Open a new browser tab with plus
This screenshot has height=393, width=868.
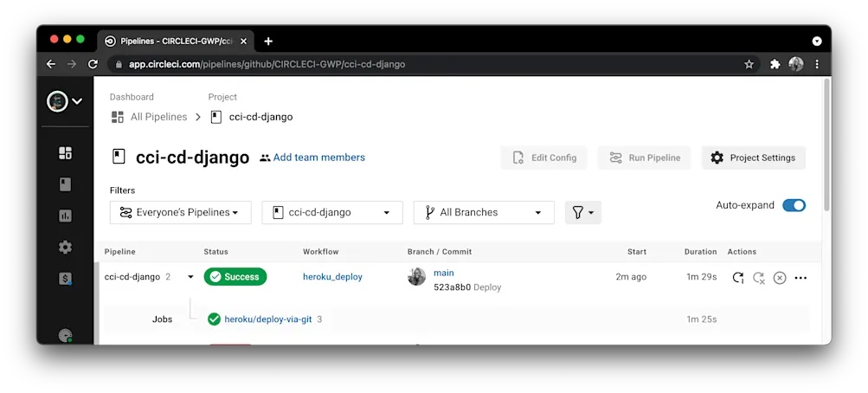268,41
